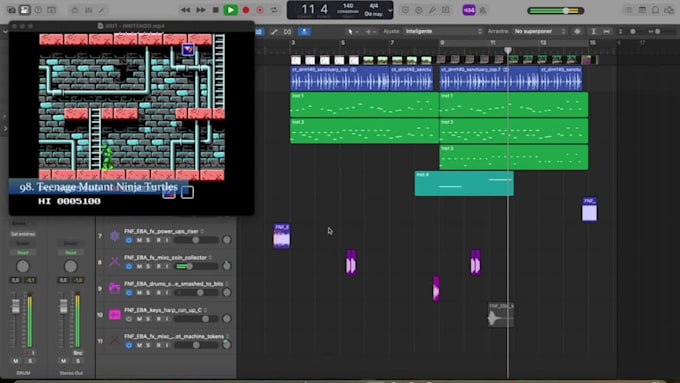Click the 4/4 time signature display
The height and width of the screenshot is (383, 680).
(x=374, y=6)
